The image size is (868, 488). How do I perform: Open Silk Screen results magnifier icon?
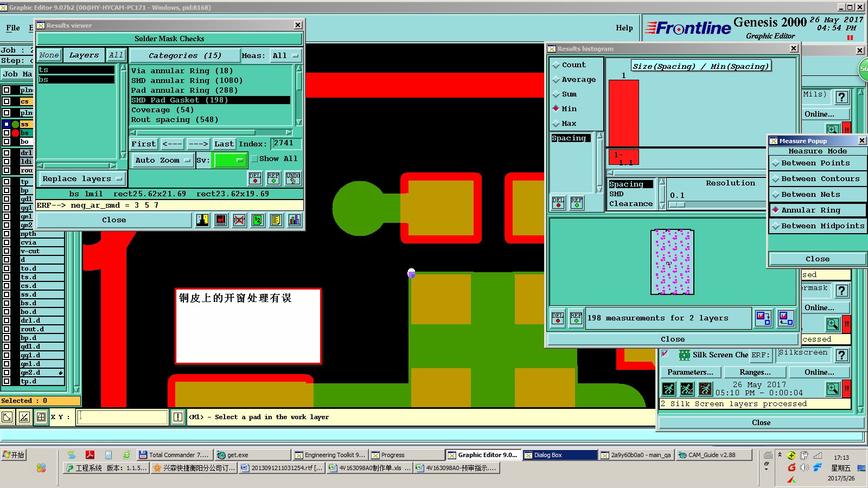point(832,388)
